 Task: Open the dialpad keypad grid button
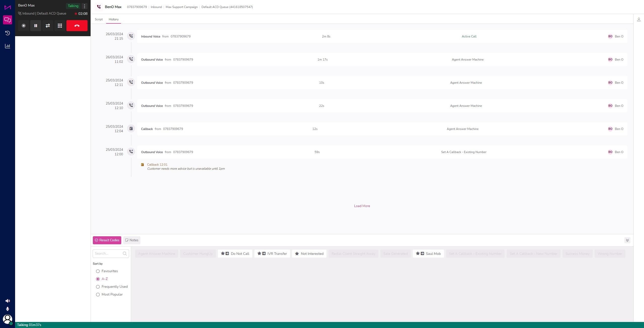pyautogui.click(x=60, y=26)
